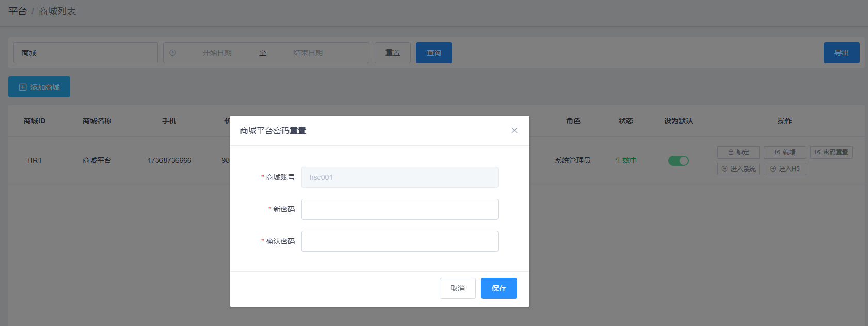The height and width of the screenshot is (326, 868).
Task: Click the 密码重置 button in operations column
Action: coord(831,152)
